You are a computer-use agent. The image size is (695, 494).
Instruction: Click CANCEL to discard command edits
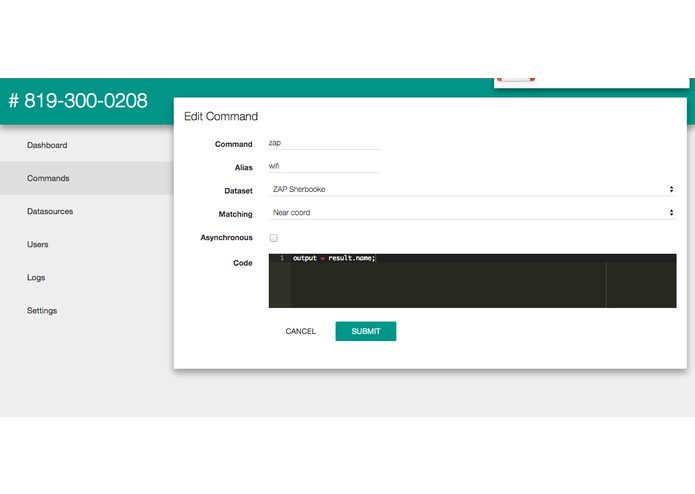[301, 331]
